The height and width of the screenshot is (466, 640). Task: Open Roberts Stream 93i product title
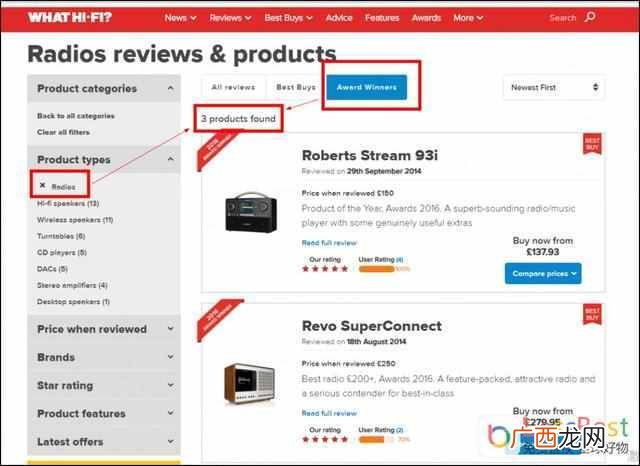click(x=369, y=155)
